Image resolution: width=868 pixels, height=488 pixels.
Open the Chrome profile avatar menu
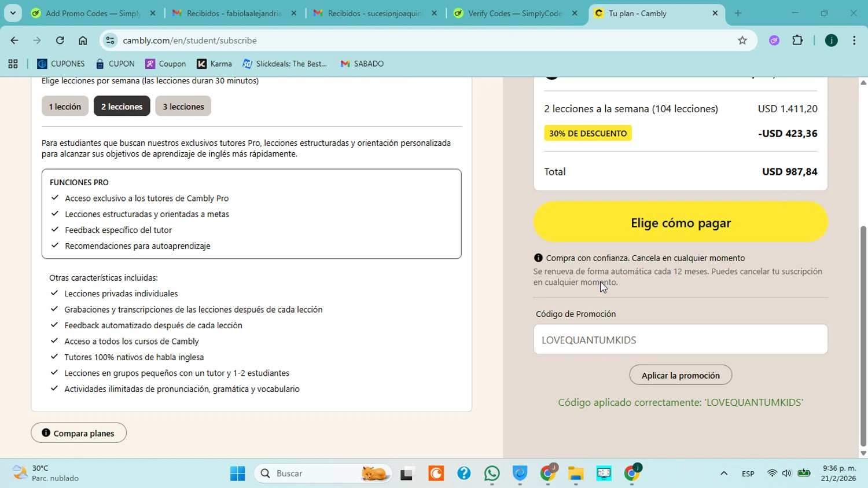pos(831,41)
